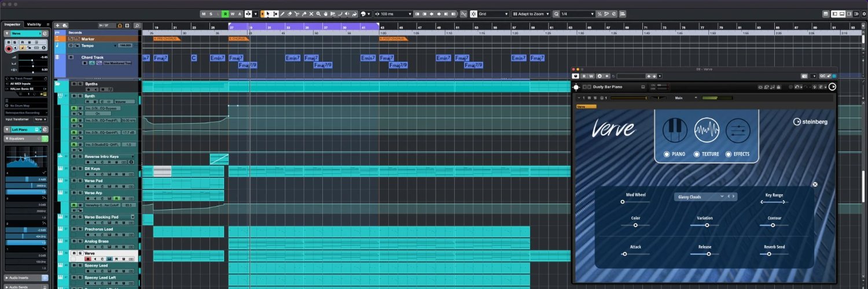Image resolution: width=868 pixels, height=289 pixels.
Task: Open the 100 ms nudge value dropdown
Action: tap(393, 14)
